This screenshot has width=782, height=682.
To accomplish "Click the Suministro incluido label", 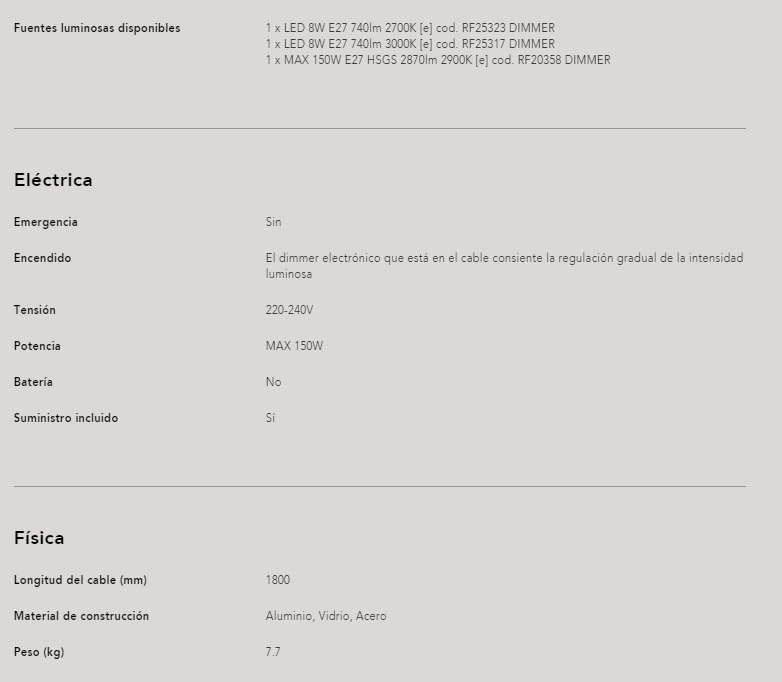I will point(66,418).
